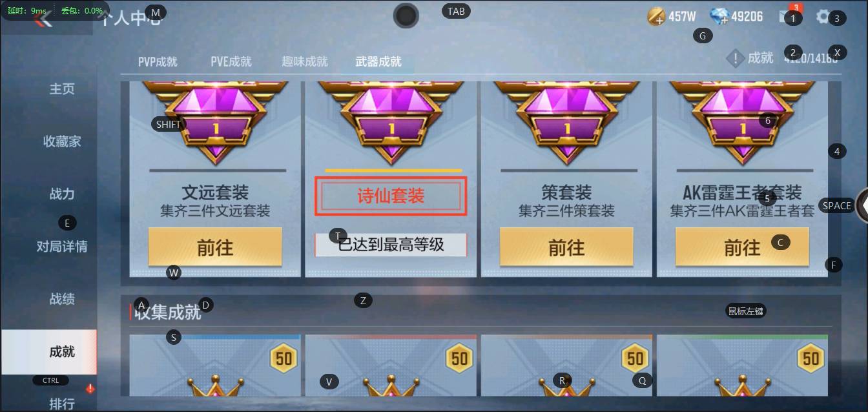Click 前往 under 策套装
Viewport: 868px width, 412px height.
click(566, 247)
